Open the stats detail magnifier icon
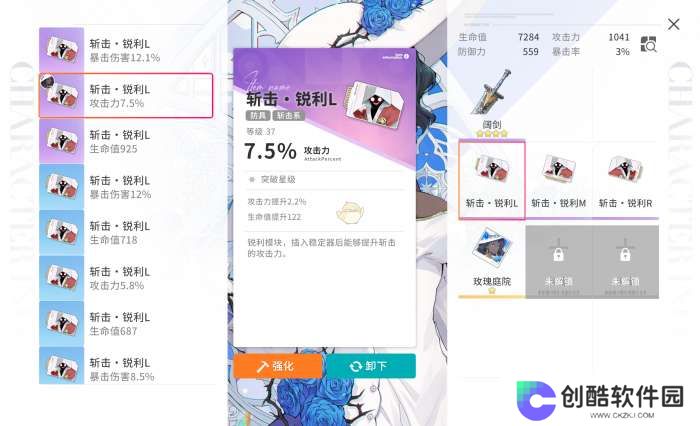The width and height of the screenshot is (700, 426). 648,44
